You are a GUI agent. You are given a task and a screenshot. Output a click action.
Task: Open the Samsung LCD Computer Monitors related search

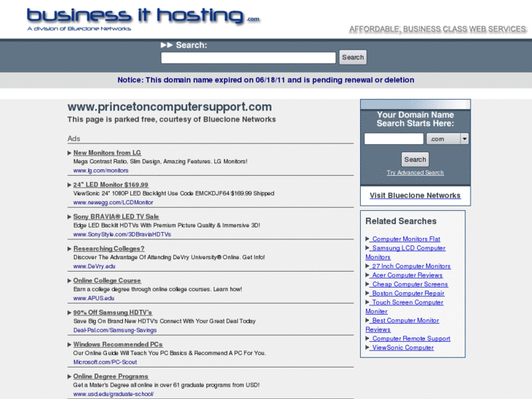(405, 253)
